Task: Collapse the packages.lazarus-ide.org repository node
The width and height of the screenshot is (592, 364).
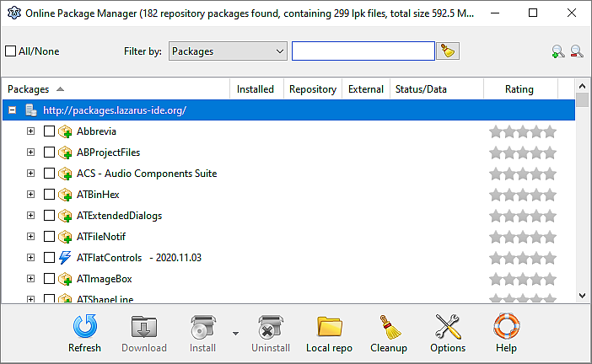Action: [x=13, y=110]
